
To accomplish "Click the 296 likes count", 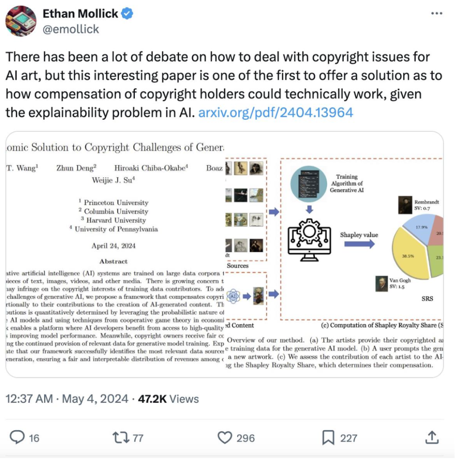I will pos(245,438).
